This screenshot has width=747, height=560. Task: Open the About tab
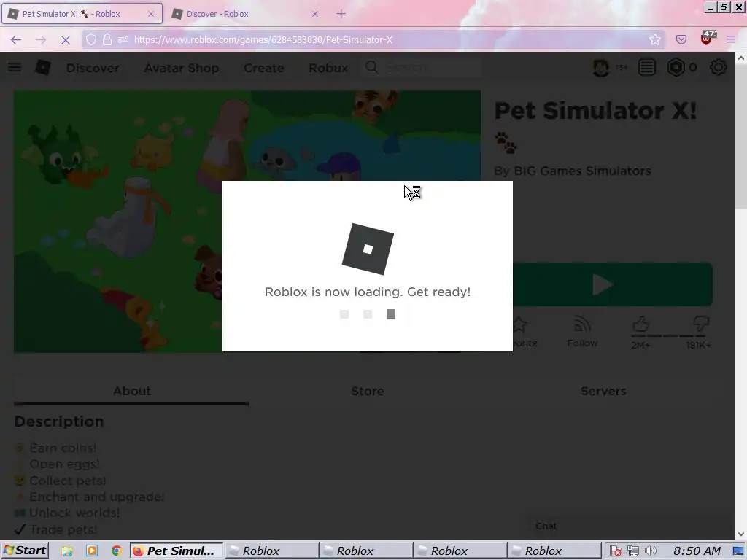[x=132, y=391]
